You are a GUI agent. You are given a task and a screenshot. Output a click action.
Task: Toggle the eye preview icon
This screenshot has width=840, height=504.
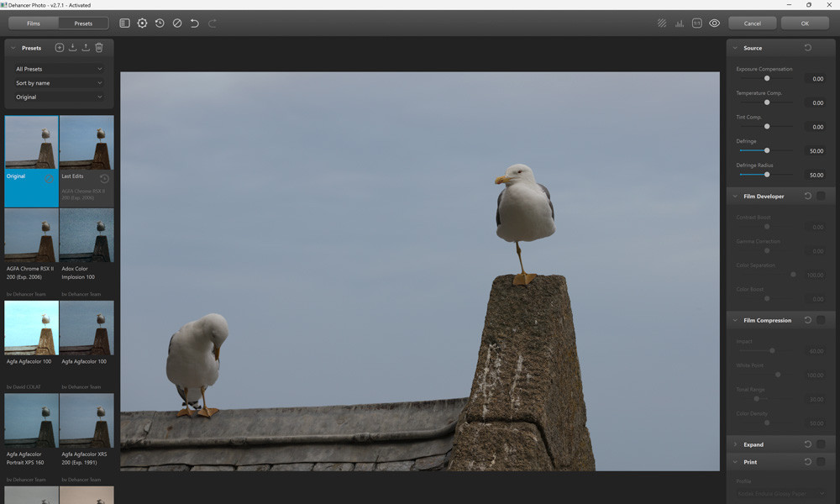[x=714, y=23]
